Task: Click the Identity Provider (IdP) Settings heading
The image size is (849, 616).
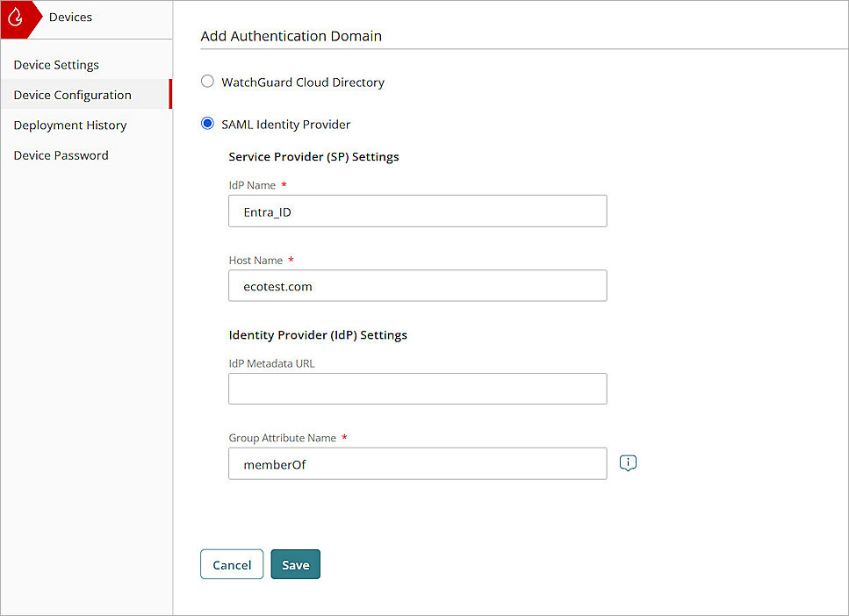Action: (x=318, y=334)
